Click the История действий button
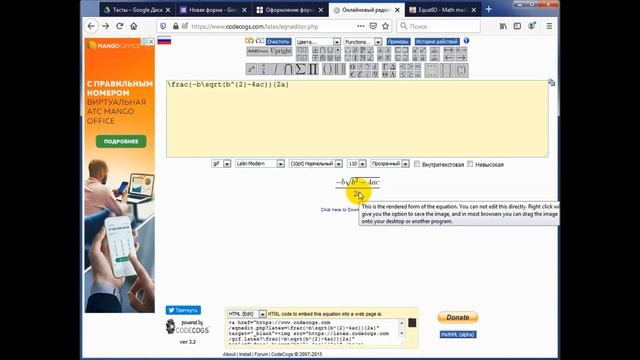The width and height of the screenshot is (640, 360). [437, 42]
